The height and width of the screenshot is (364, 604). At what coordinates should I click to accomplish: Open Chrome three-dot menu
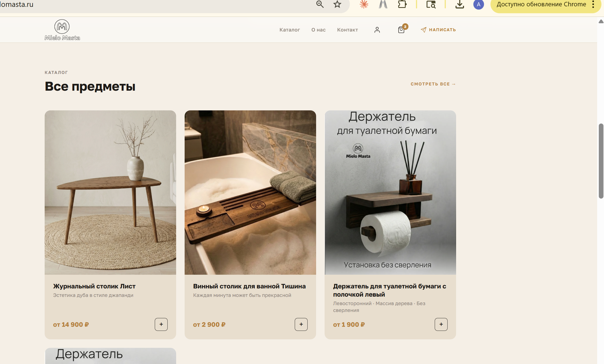coord(593,4)
